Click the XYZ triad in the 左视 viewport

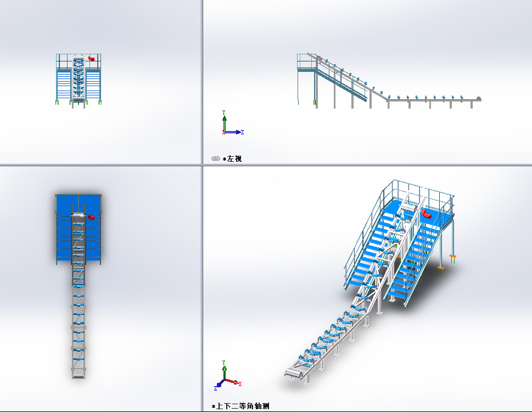232,123
